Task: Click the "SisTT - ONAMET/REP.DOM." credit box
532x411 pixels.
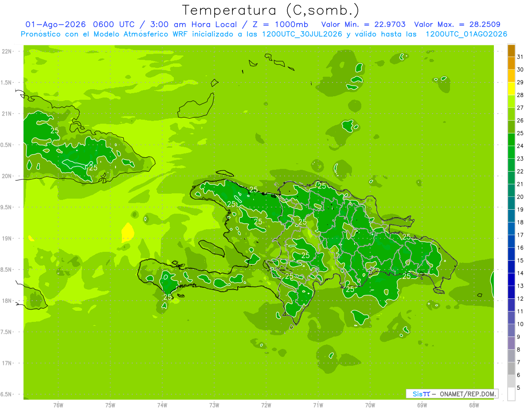Action: (452, 394)
